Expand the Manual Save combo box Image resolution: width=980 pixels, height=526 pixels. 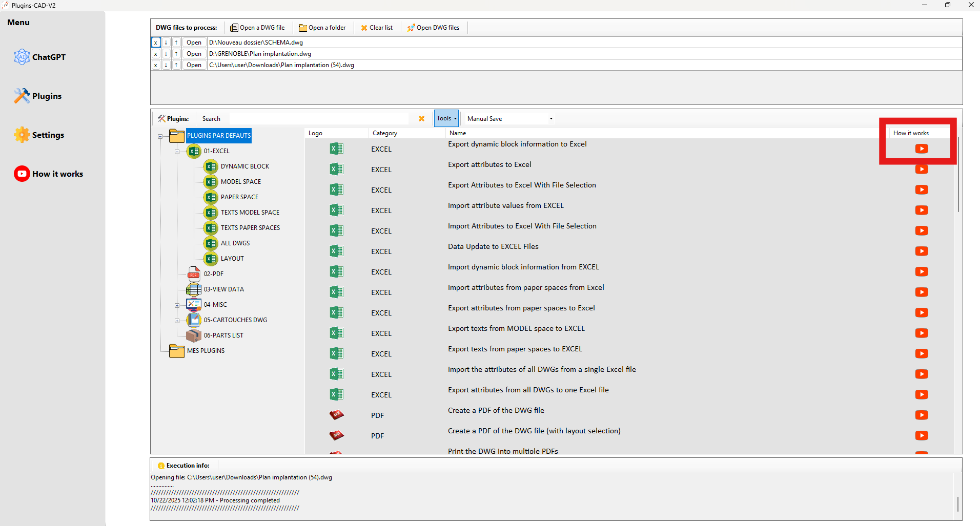[x=551, y=119]
